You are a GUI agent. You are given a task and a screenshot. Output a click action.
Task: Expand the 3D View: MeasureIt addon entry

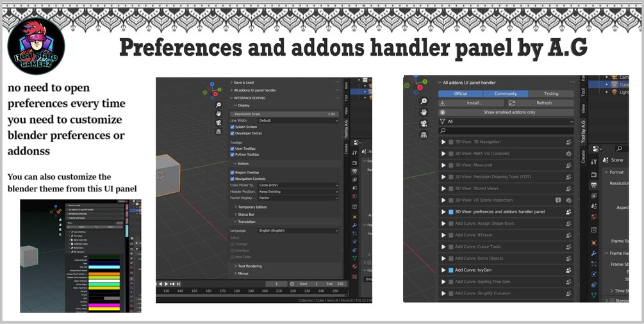click(x=443, y=165)
